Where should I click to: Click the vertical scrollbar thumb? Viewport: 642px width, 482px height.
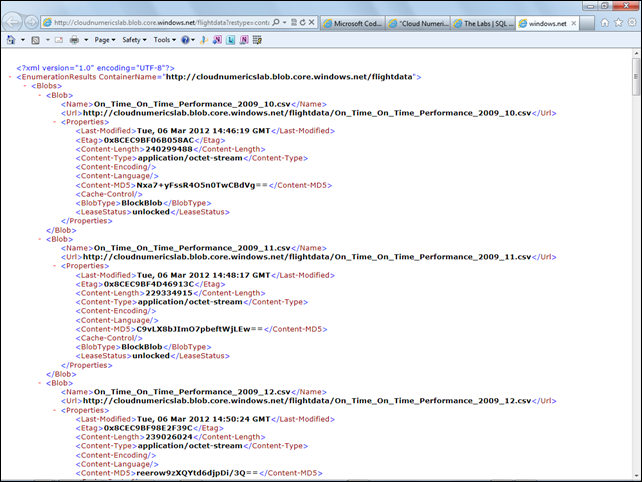point(636,77)
